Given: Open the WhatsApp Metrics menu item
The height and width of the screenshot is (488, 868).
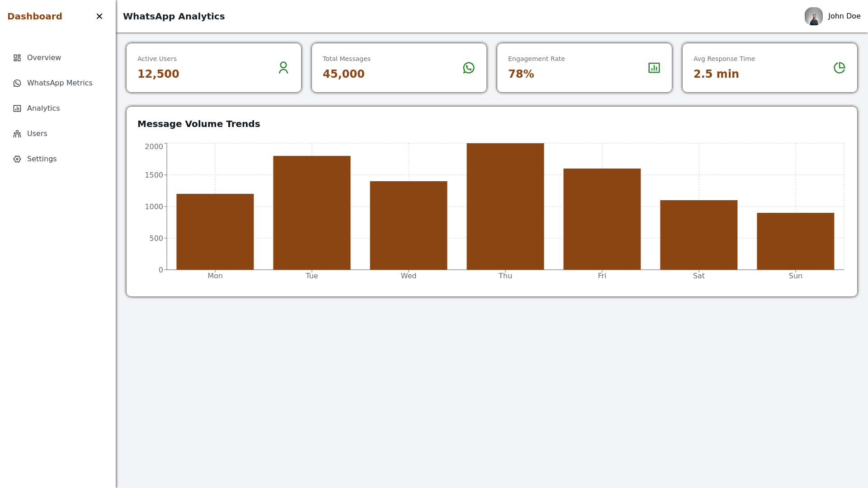Looking at the screenshot, I should [60, 83].
